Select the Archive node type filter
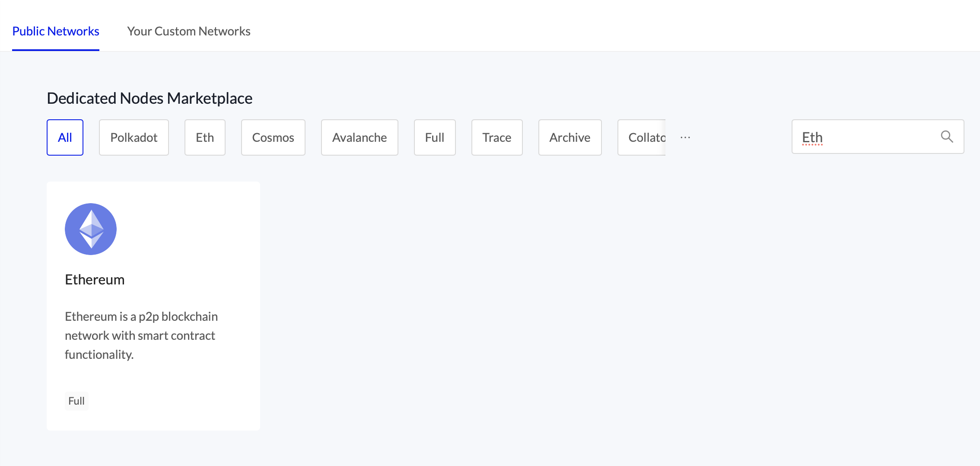The width and height of the screenshot is (980, 466). 570,137
